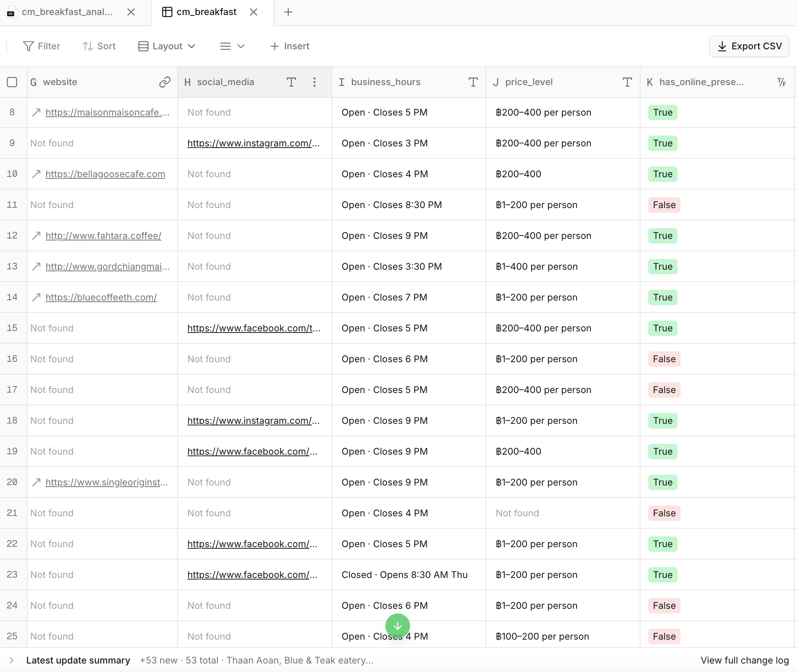
Task: Switch to the cm_breakfast_anal tab
Action: 67,12
